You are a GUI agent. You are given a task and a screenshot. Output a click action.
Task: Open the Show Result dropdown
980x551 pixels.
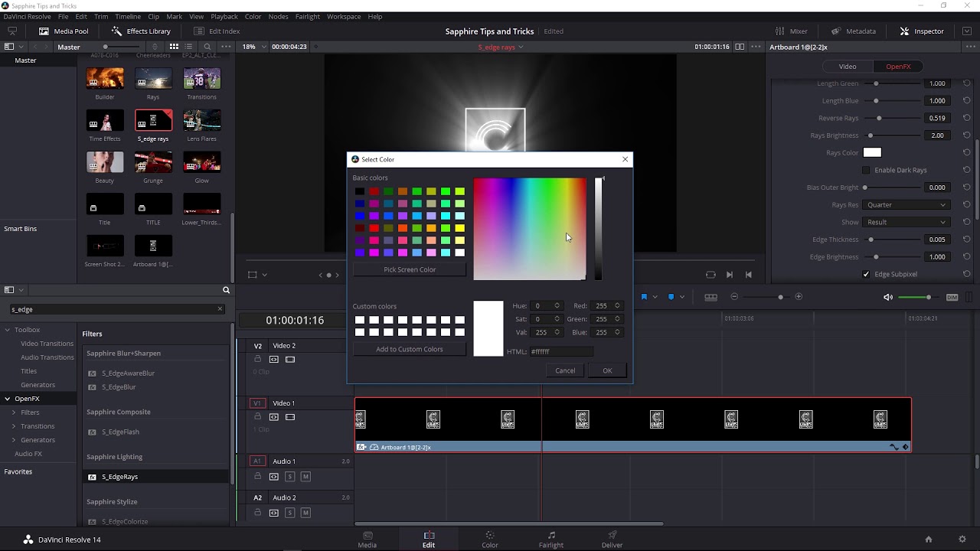[906, 222]
